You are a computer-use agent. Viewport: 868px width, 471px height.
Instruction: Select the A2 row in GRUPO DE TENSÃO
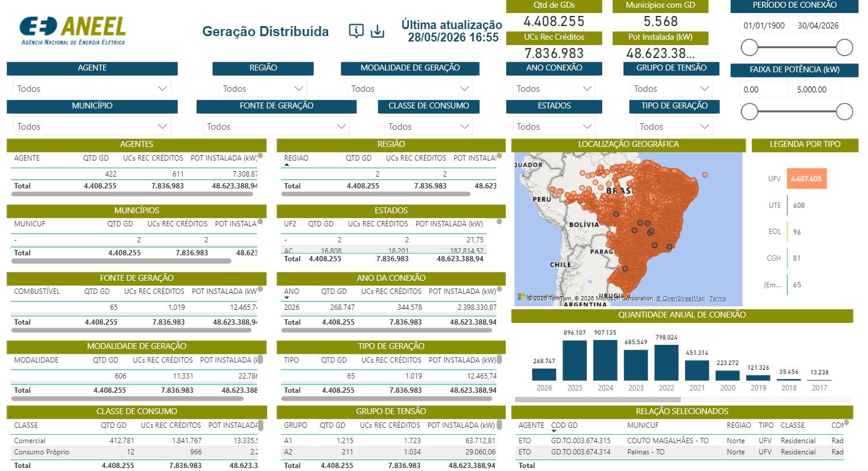point(390,452)
